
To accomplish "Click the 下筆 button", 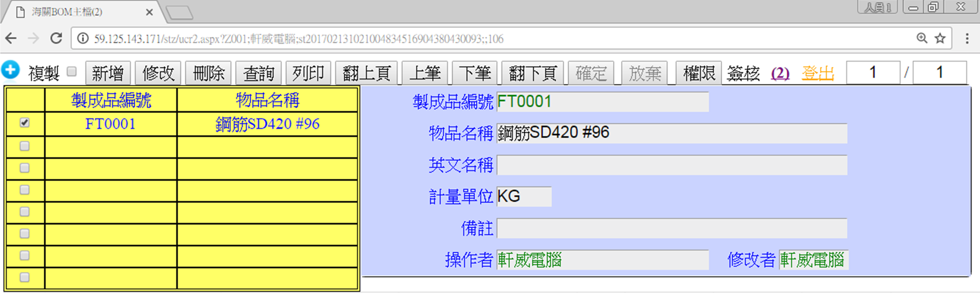I will (475, 73).
